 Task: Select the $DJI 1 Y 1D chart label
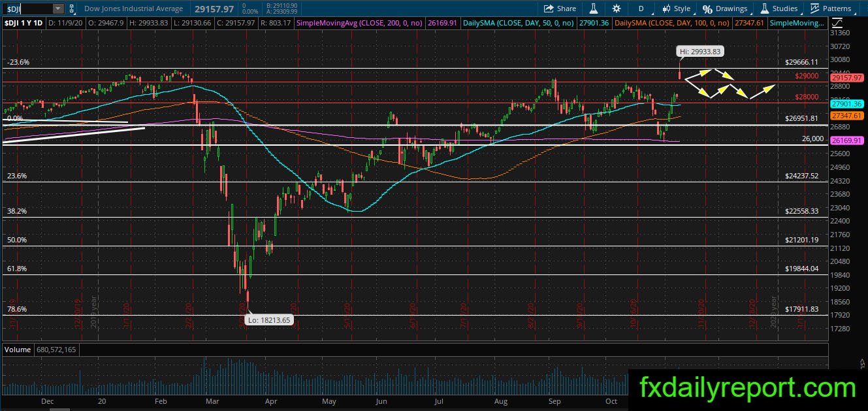pyautogui.click(x=24, y=23)
